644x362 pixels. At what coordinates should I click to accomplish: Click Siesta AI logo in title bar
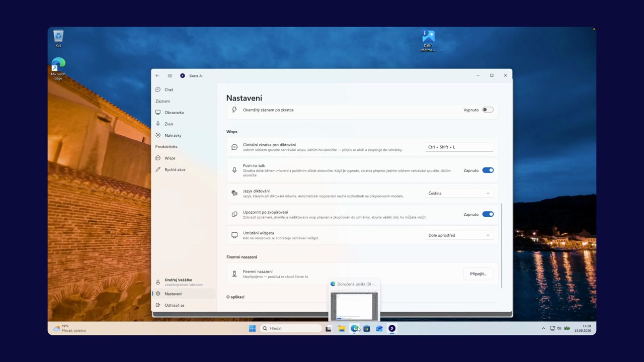pos(183,76)
